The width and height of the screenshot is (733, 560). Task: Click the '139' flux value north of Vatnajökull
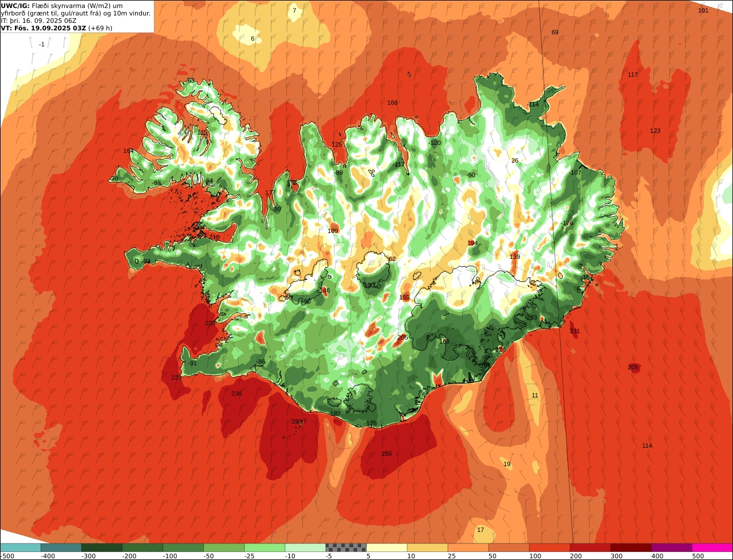(515, 257)
